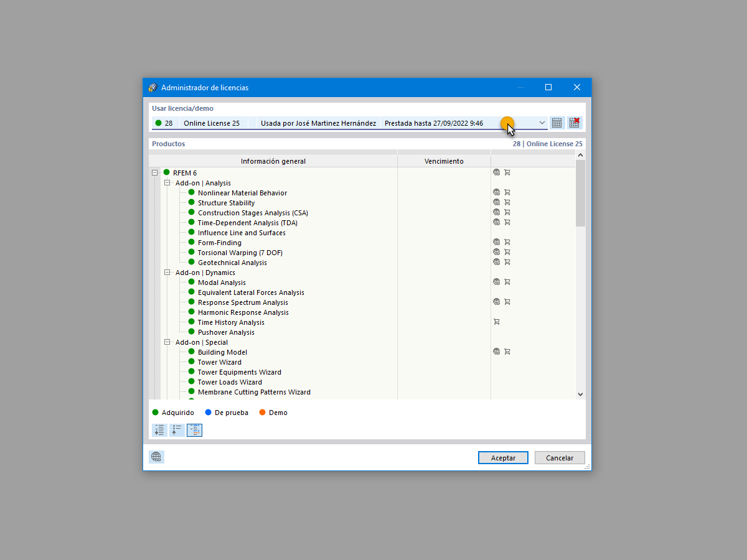This screenshot has width=747, height=560.
Task: Select the Membrane Cutting Patterns Wizard row
Action: click(254, 392)
